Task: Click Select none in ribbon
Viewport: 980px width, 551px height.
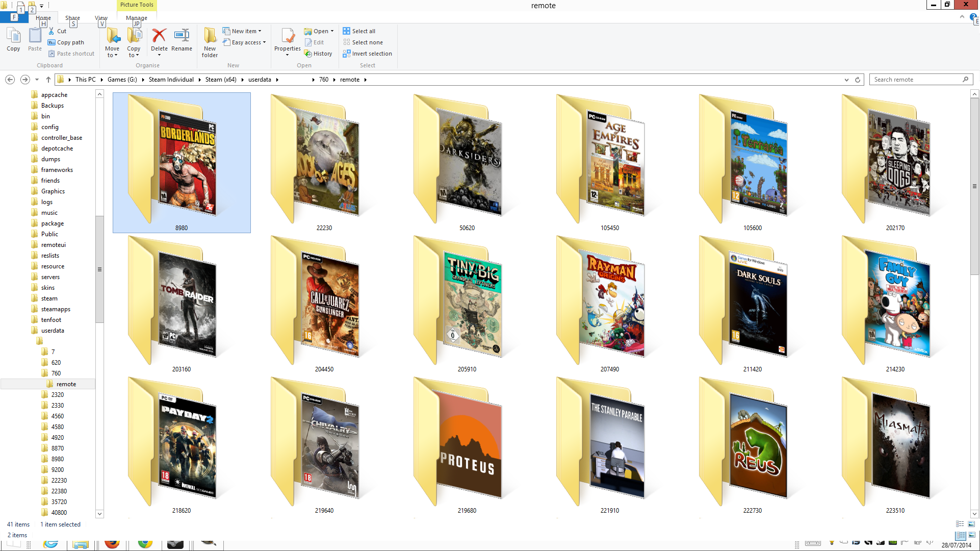Action: pyautogui.click(x=363, y=42)
